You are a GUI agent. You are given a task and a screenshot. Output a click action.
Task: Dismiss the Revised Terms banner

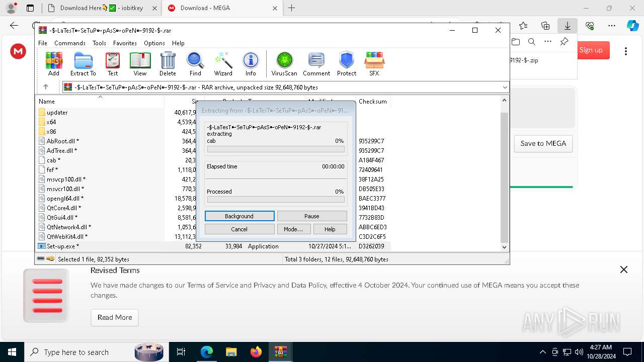tap(624, 269)
